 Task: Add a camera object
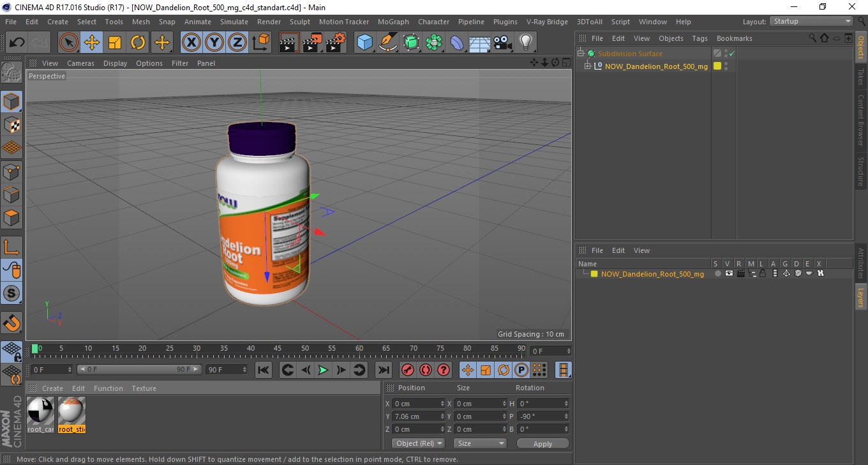tap(503, 43)
